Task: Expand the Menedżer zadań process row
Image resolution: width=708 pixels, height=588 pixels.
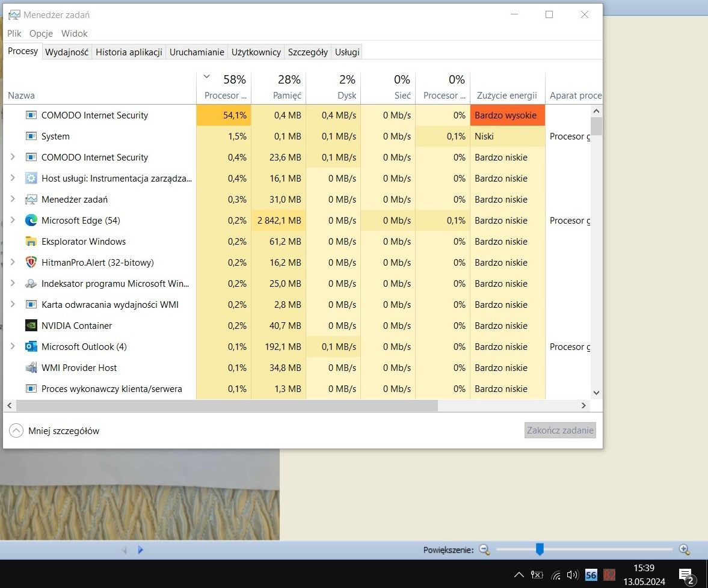Action: tap(13, 199)
